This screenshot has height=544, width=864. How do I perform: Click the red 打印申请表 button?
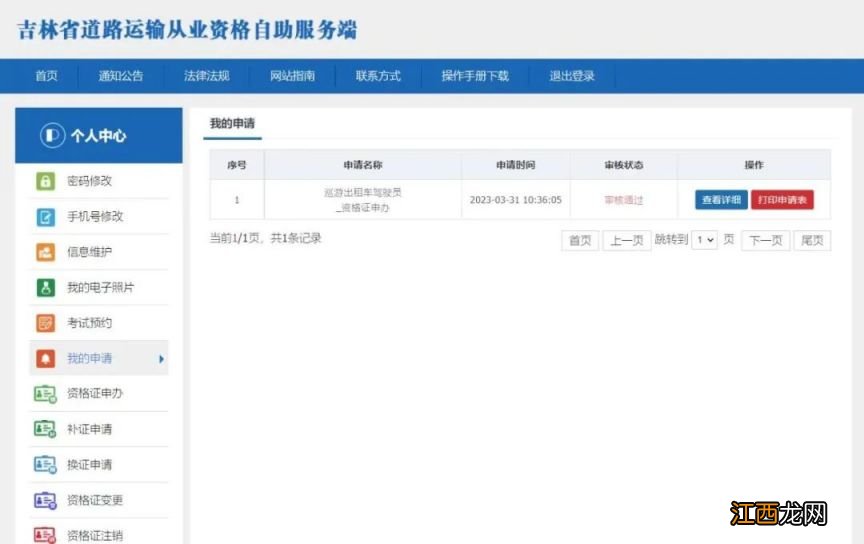(x=782, y=200)
